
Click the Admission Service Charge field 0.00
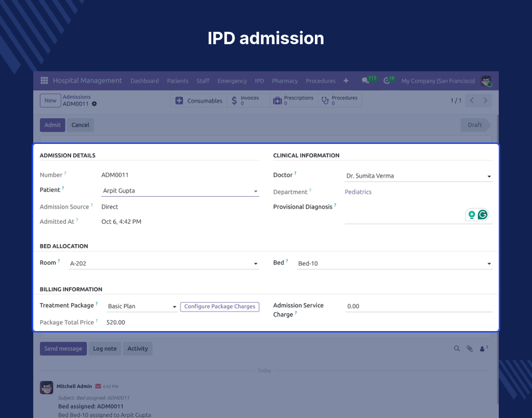419,306
